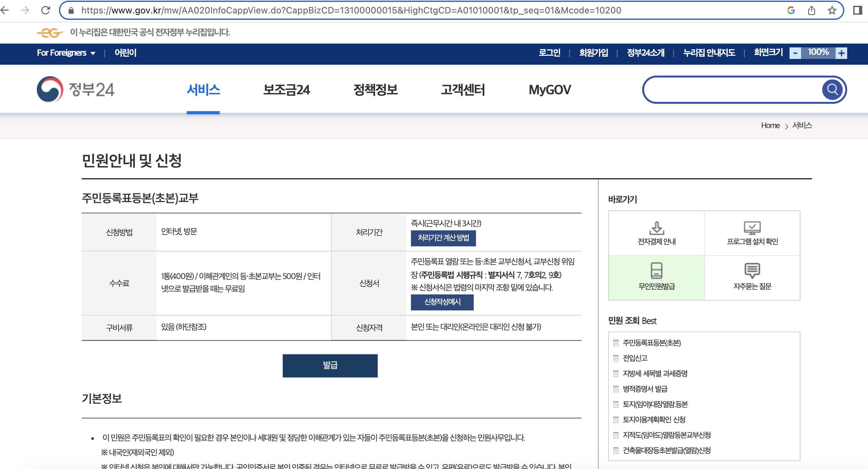Click the magnifier search icon button
Viewport: 868px width, 469px height.
tap(832, 90)
